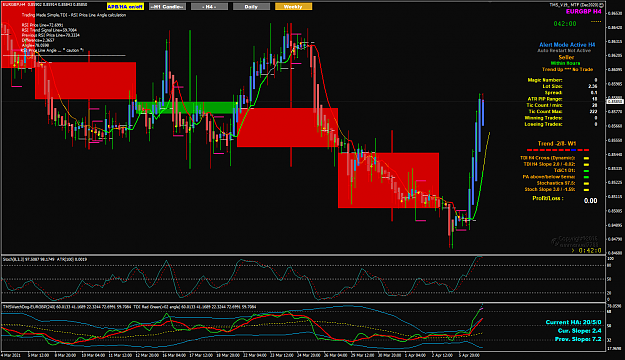This screenshot has width=625, height=360.
Task: Click the Trend W1 heading
Action: (x=557, y=144)
